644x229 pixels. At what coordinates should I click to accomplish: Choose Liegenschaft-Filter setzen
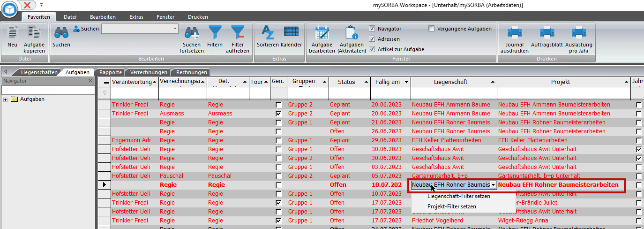coord(458,196)
